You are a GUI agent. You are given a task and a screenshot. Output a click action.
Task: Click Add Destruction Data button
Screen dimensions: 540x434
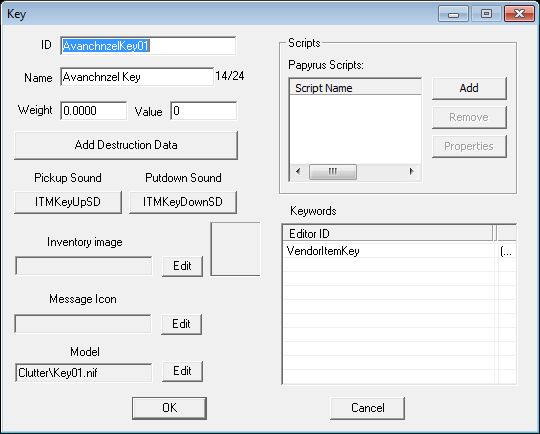point(126,145)
